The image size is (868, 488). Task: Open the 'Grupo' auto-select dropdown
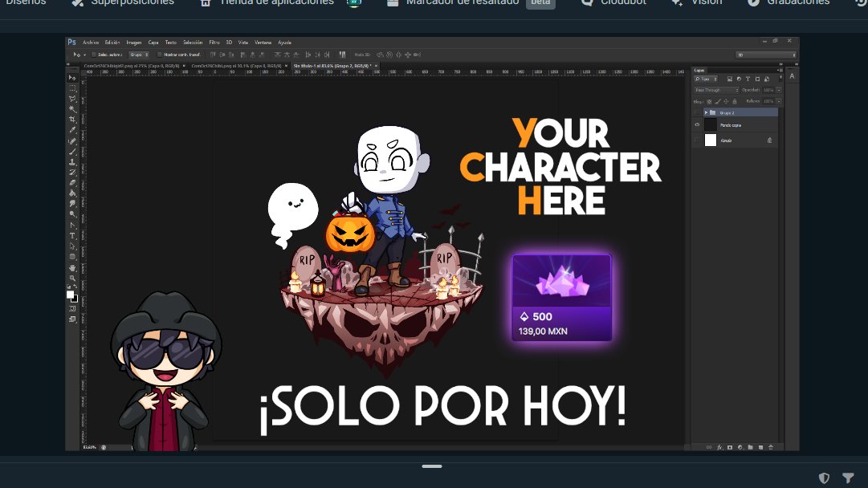pyautogui.click(x=138, y=55)
